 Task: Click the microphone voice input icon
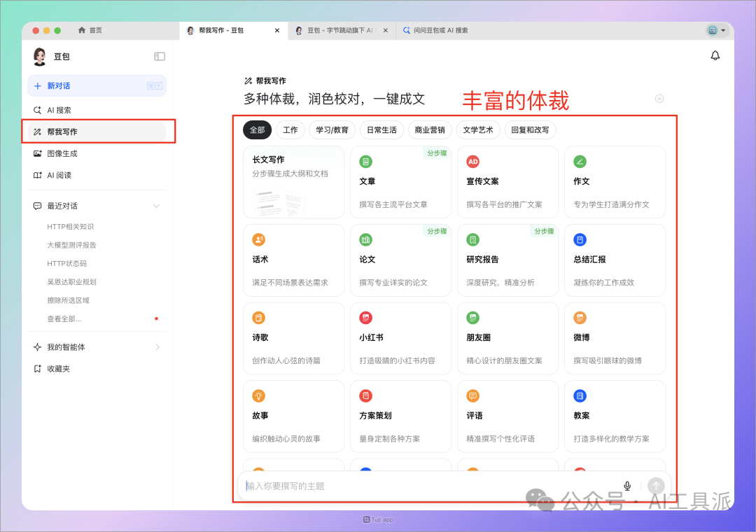626,486
